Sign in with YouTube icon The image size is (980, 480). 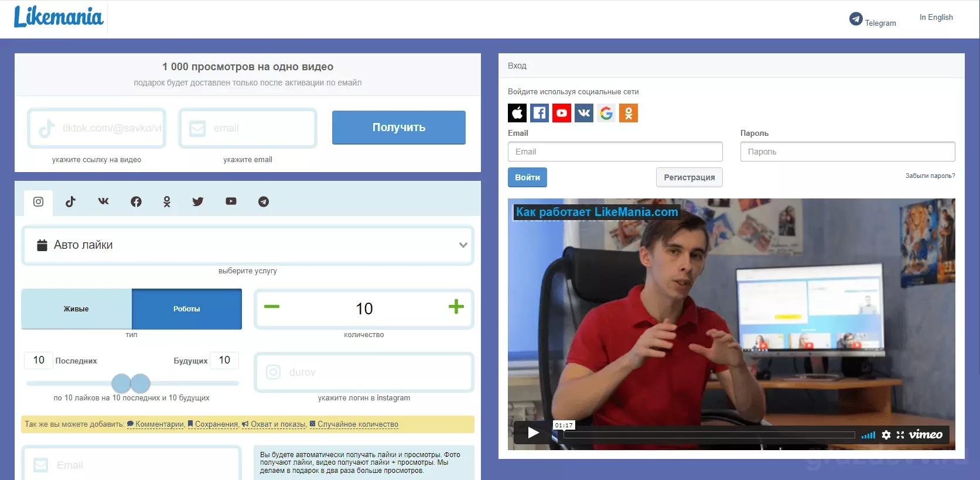(562, 113)
